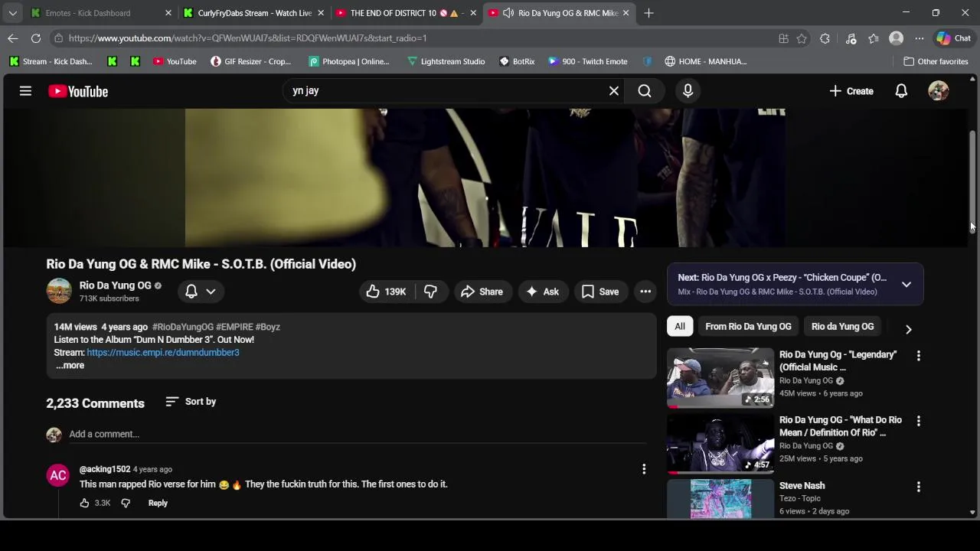Open the YouTube bookmark
Screen dimensions: 980x551
(175, 61)
